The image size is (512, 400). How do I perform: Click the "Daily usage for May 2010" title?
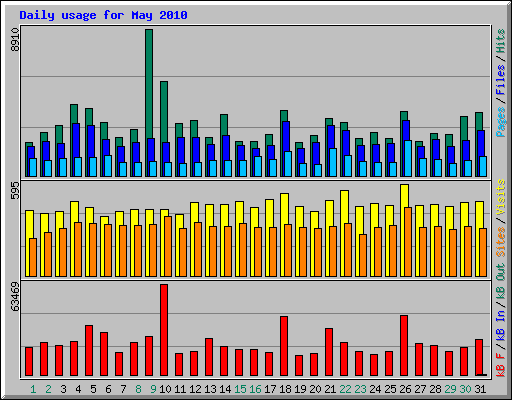pos(103,15)
